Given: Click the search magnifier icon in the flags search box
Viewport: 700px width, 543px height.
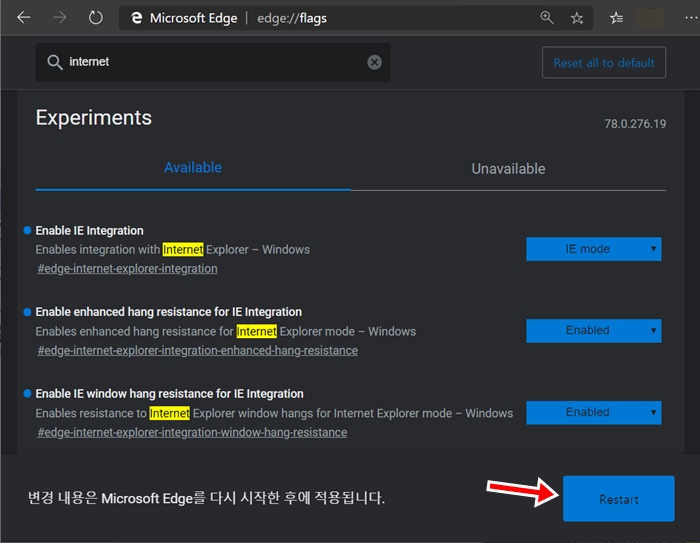Looking at the screenshot, I should tap(55, 62).
